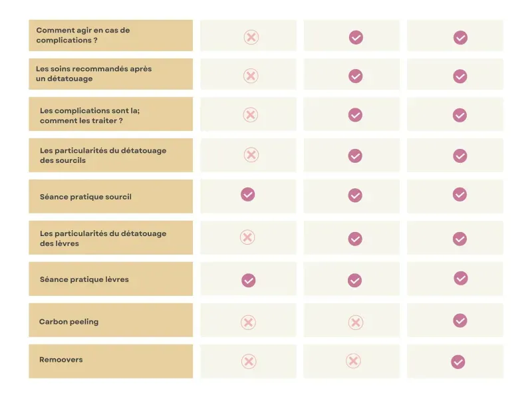Click the last column checkmark for 'Removers'

[x=458, y=362]
